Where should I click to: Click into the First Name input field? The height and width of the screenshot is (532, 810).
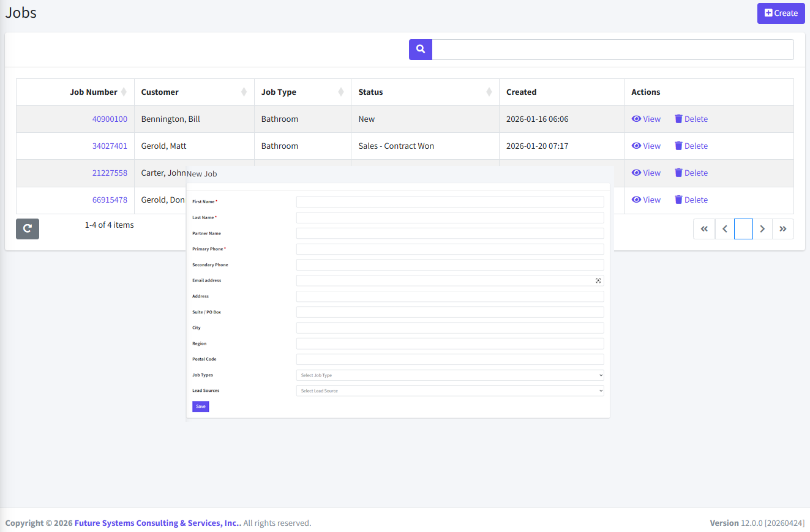pyautogui.click(x=450, y=202)
